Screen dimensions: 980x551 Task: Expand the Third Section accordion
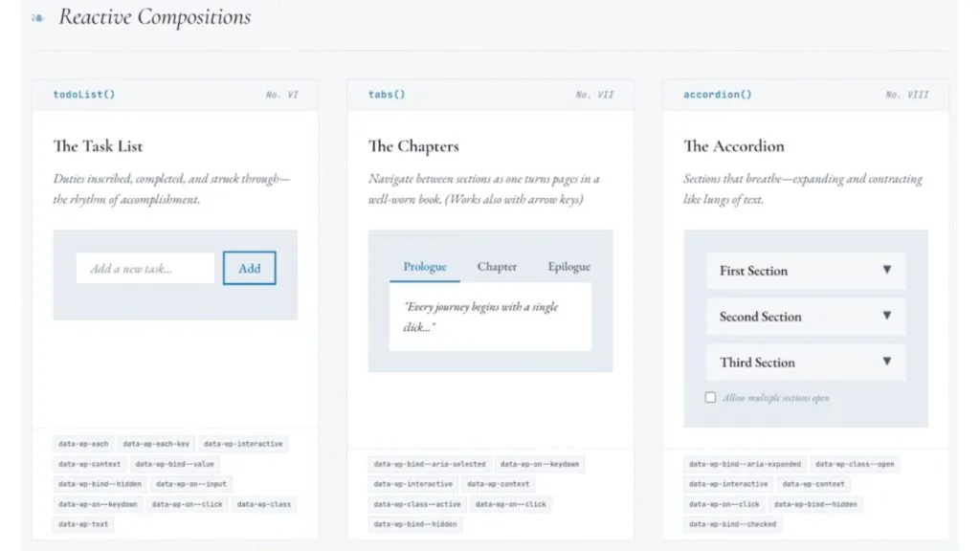806,363
